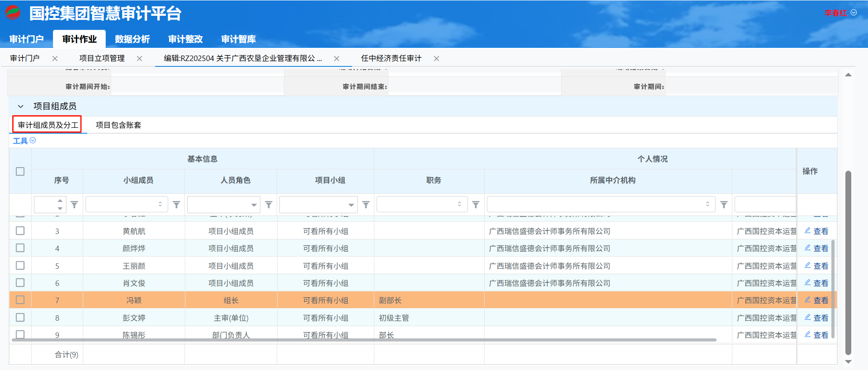868x379 pixels.
Task: Switch to the 项目包含账套 tab
Action: tap(118, 125)
